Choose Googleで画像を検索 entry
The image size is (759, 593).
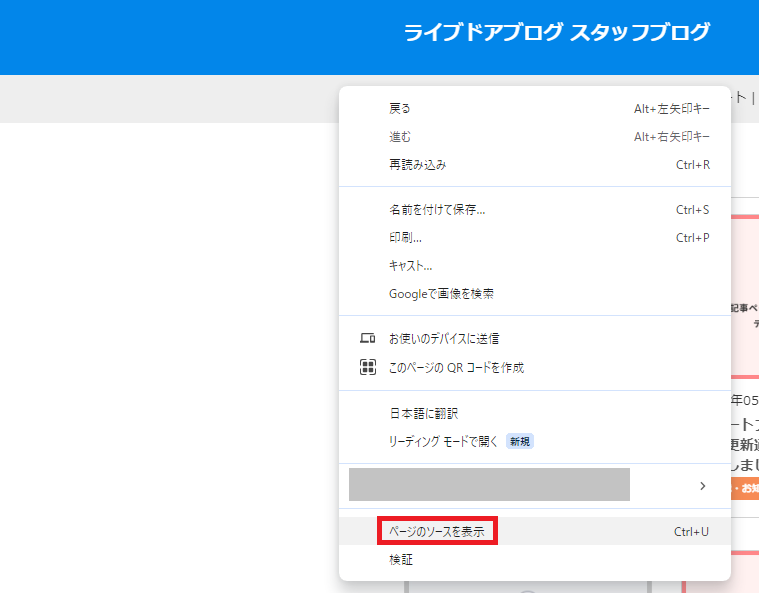tap(534, 294)
